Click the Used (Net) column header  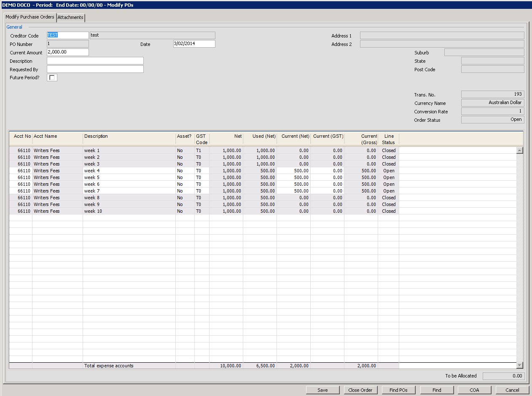[x=260, y=139]
